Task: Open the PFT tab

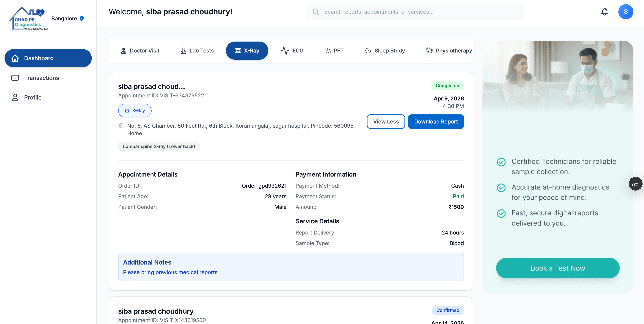Action: pyautogui.click(x=334, y=51)
